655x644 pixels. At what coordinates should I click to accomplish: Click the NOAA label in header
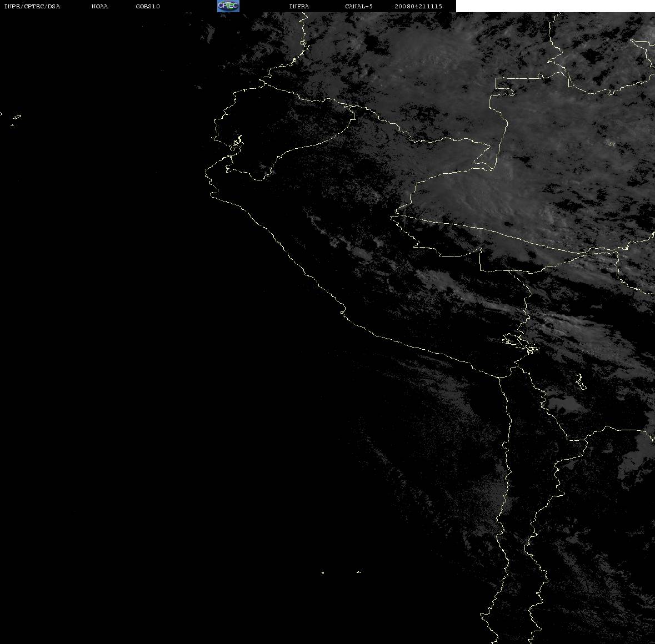pos(99,6)
